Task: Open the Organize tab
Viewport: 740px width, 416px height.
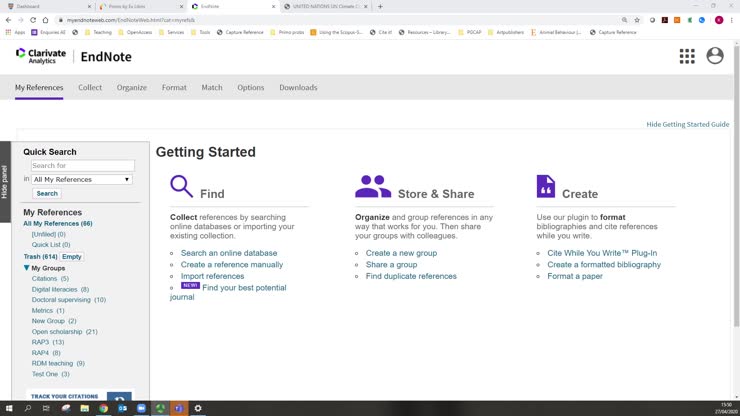Action: (x=132, y=87)
